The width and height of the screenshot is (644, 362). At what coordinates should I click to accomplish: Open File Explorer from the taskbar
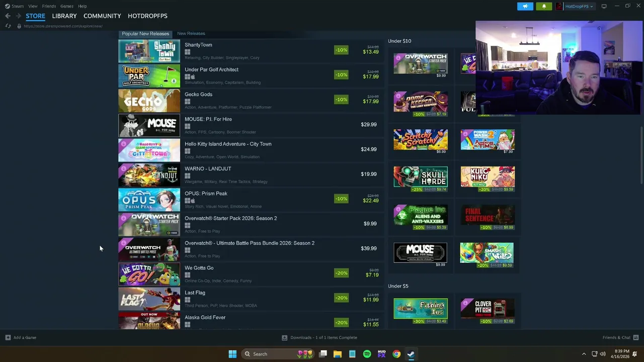(x=338, y=354)
